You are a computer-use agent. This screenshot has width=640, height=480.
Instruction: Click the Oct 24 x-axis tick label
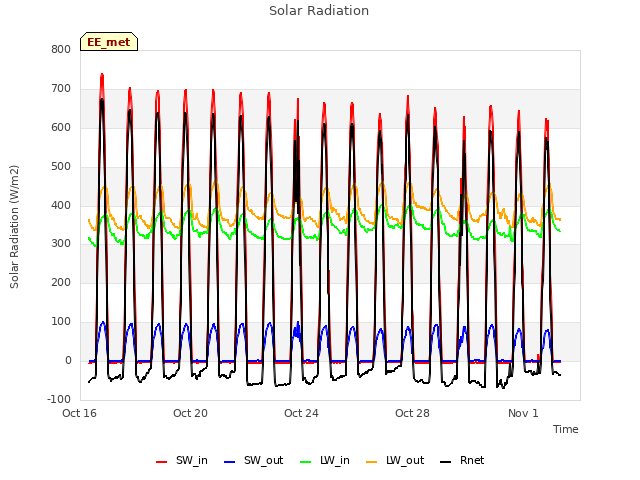[x=301, y=413]
